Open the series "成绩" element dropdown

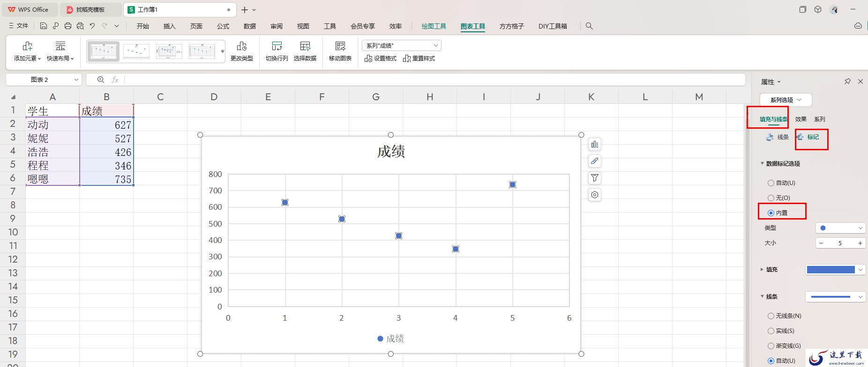(x=402, y=45)
